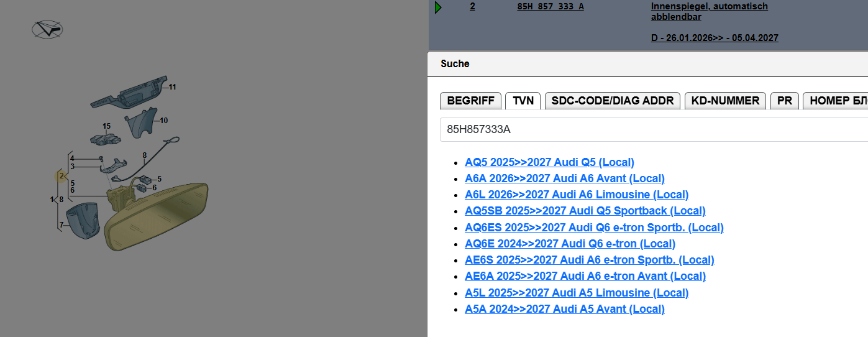Click the search field containing 85H857333A
Screen dimensions: 868x337
(x=654, y=129)
